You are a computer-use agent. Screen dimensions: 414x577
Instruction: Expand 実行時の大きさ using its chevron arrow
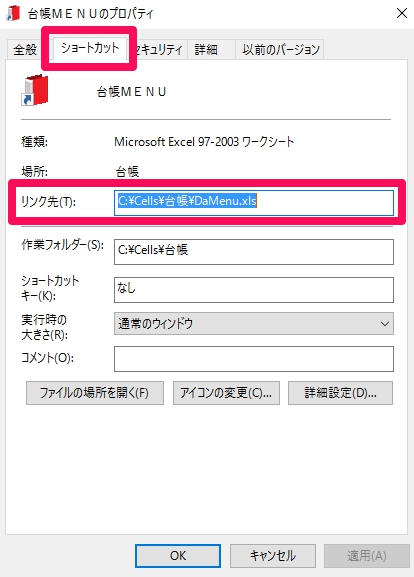(385, 324)
